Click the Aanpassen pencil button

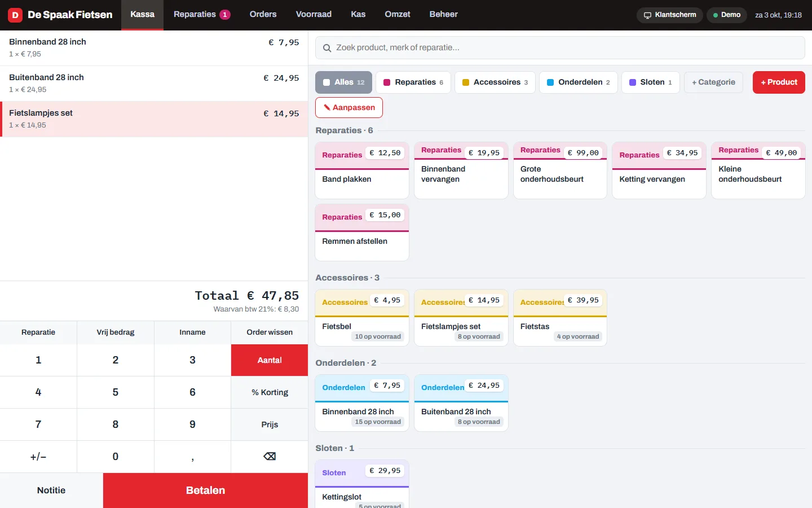[349, 108]
